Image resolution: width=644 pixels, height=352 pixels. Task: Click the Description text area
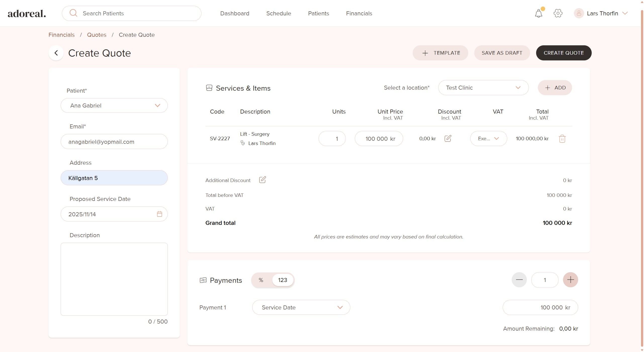click(x=114, y=279)
